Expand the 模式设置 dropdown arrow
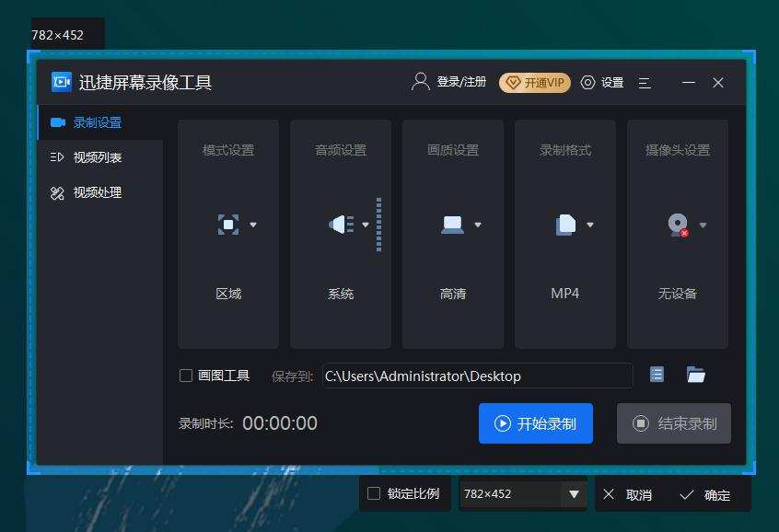 pos(253,225)
